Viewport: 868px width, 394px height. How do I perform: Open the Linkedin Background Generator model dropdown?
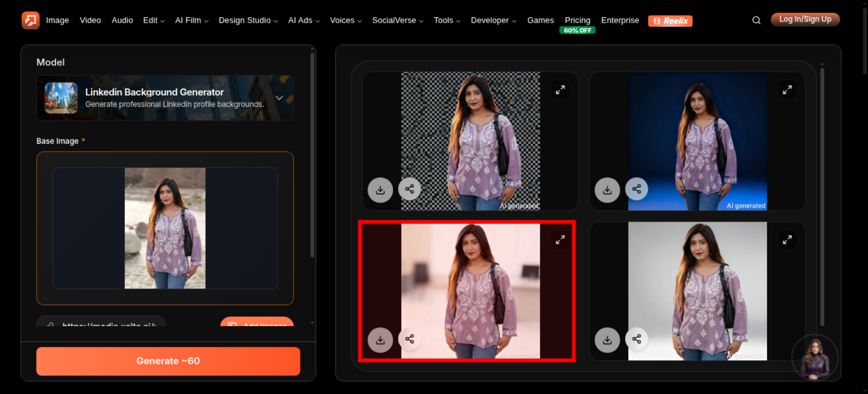click(165, 98)
